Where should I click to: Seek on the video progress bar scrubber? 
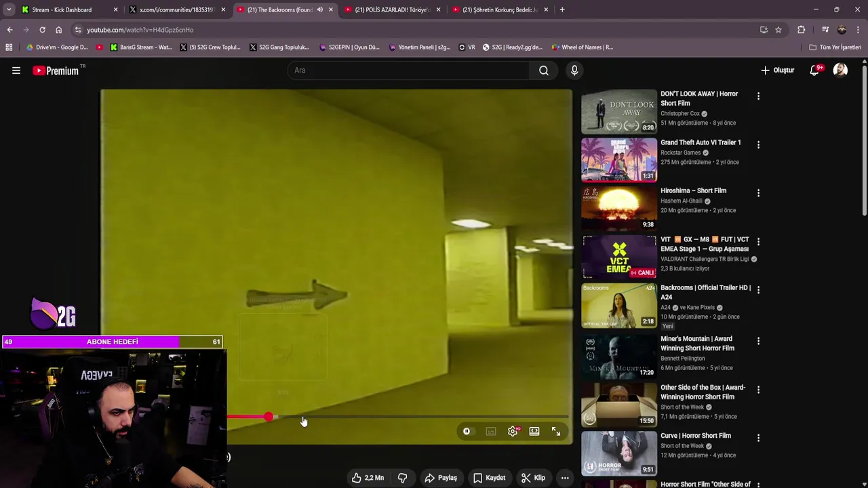(x=269, y=417)
